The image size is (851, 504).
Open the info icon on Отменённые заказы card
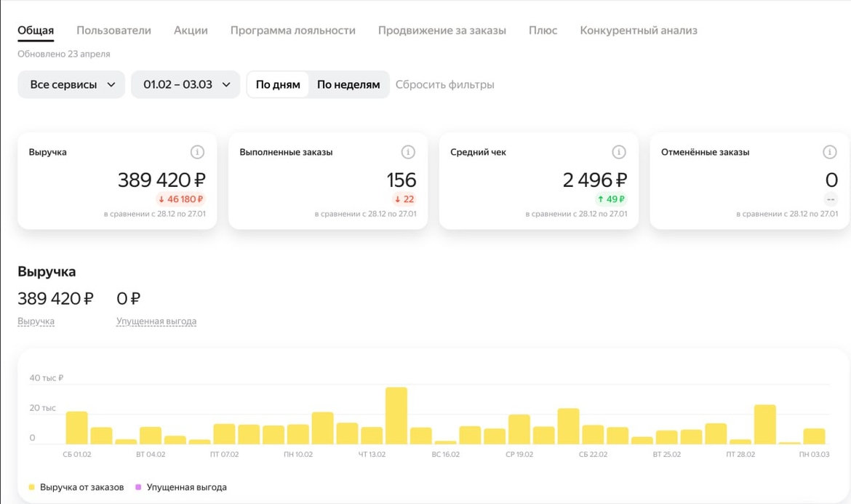point(829,153)
